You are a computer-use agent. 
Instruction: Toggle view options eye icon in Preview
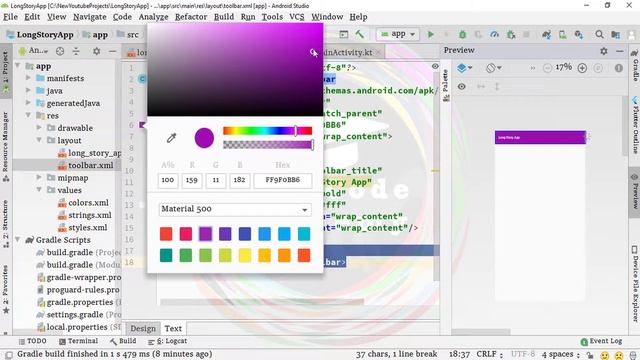pos(462,87)
